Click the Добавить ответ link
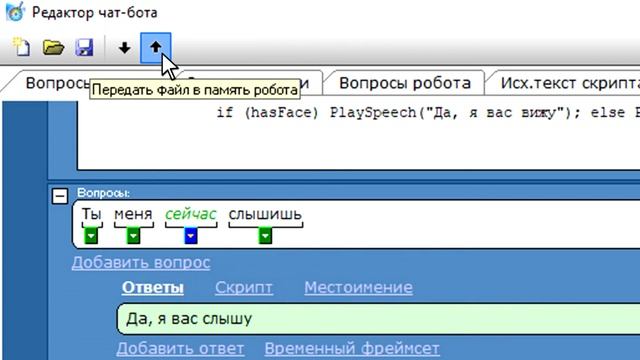 coord(180,349)
